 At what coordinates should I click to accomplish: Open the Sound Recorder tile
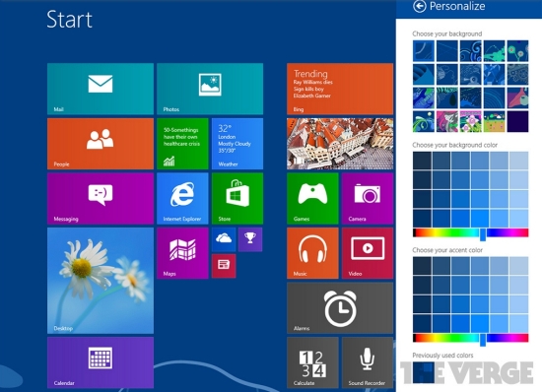point(368,362)
